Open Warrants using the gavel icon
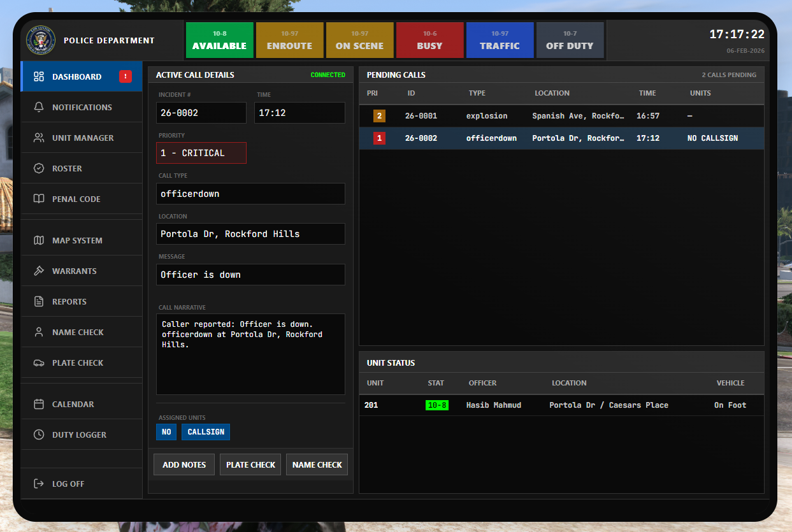The height and width of the screenshot is (532, 792). pos(39,271)
